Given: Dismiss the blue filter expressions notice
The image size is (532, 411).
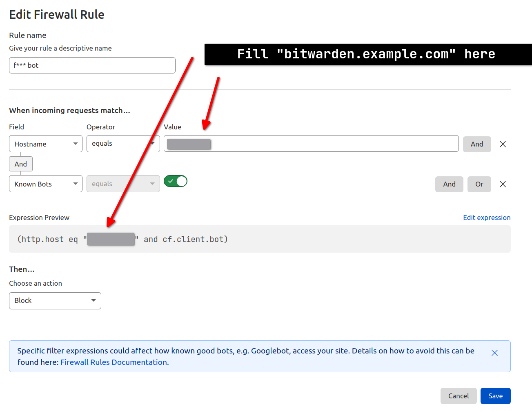Looking at the screenshot, I should pyautogui.click(x=494, y=353).
